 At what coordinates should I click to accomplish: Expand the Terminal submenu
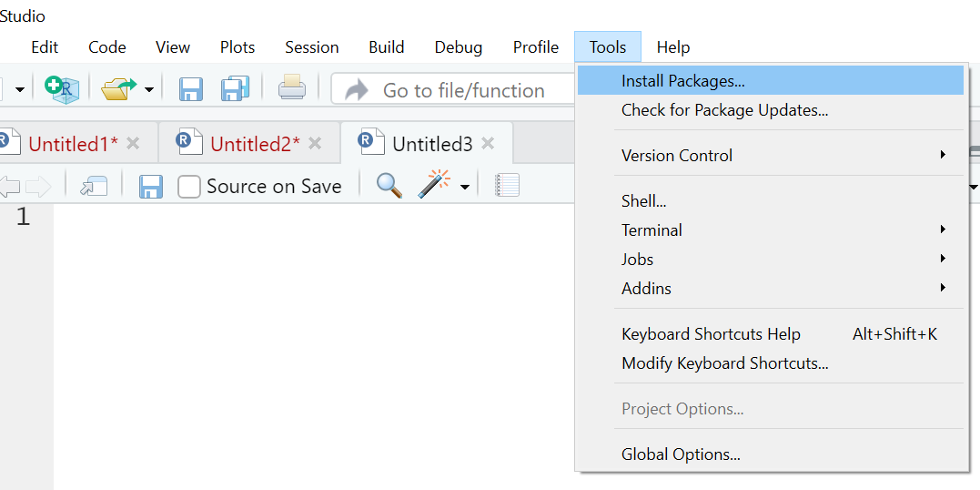coord(944,230)
